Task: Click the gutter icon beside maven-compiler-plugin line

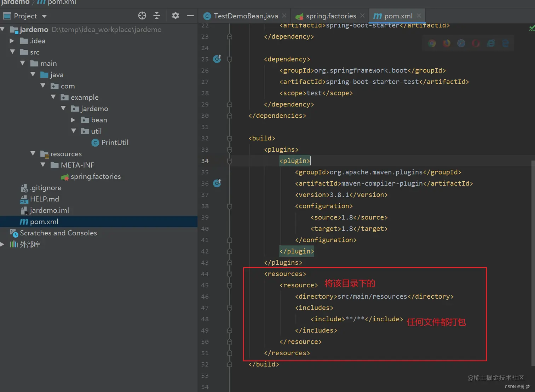Action: 217,183
